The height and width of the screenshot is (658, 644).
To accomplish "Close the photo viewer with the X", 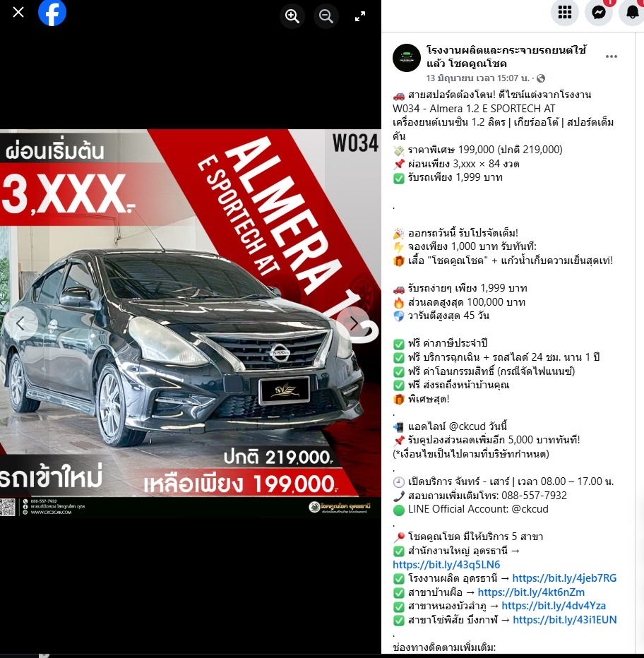I will pyautogui.click(x=18, y=12).
